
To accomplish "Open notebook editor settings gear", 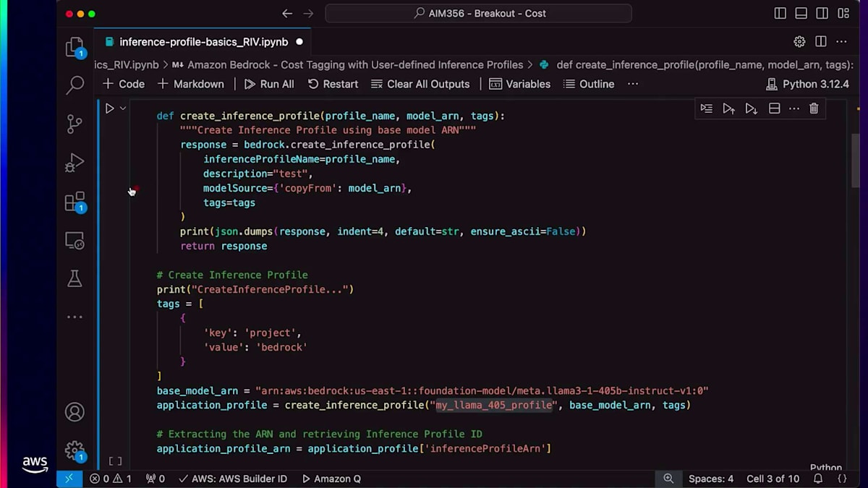I will click(x=799, y=42).
